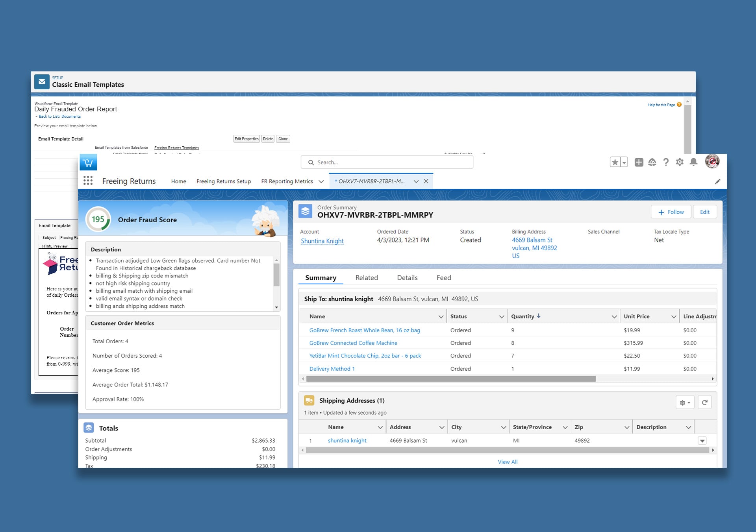
Task: Click Back to List: Documents link
Action: point(59,116)
